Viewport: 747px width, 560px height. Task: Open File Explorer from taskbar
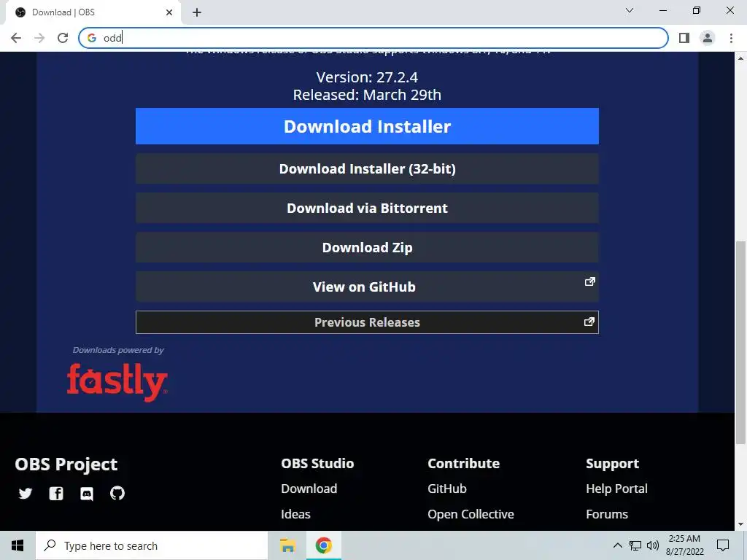pos(287,545)
